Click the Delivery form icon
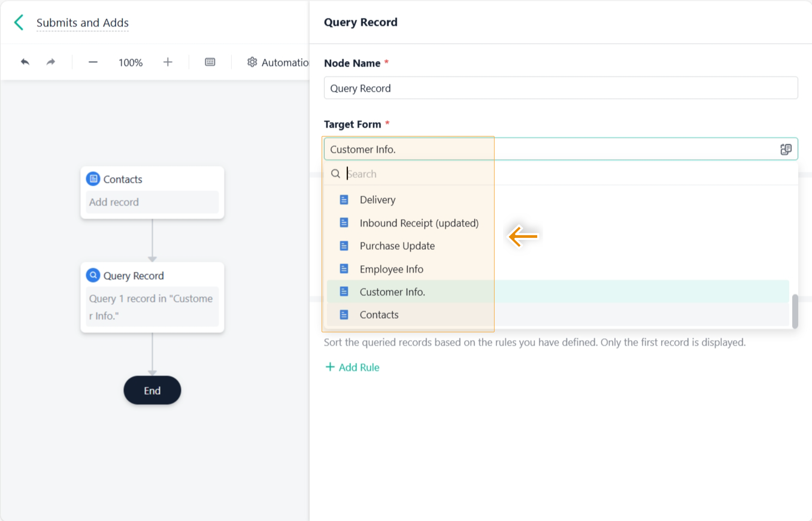Image resolution: width=812 pixels, height=521 pixels. [x=344, y=200]
